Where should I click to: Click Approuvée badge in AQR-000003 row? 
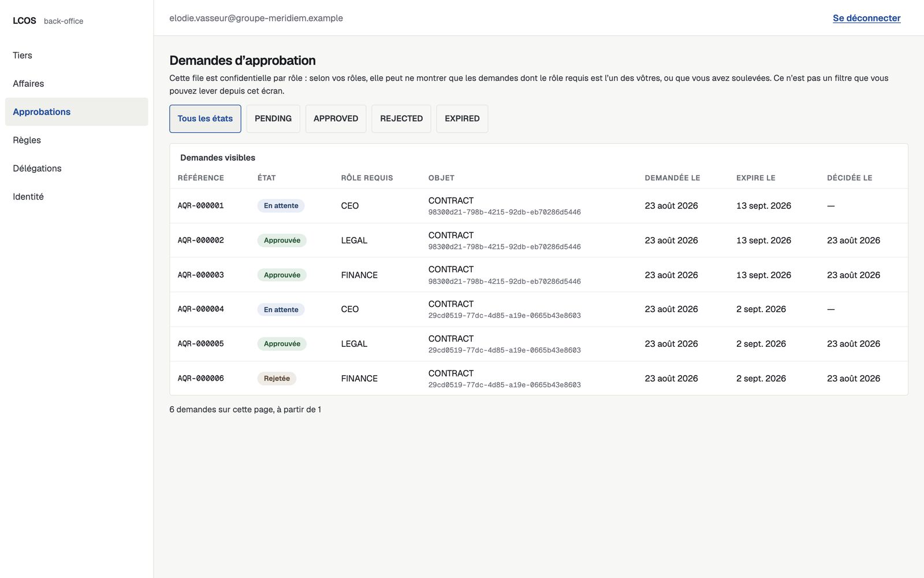(x=282, y=275)
